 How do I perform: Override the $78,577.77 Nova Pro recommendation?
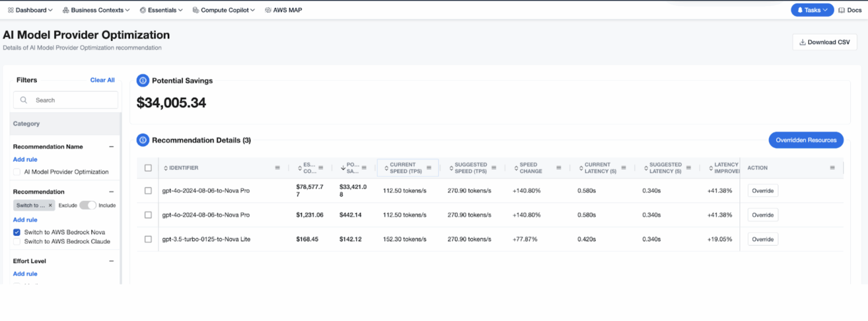click(763, 191)
